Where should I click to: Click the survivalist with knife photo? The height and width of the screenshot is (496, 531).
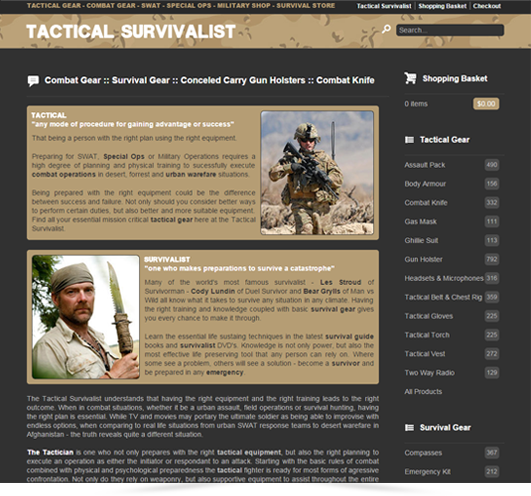[86, 317]
